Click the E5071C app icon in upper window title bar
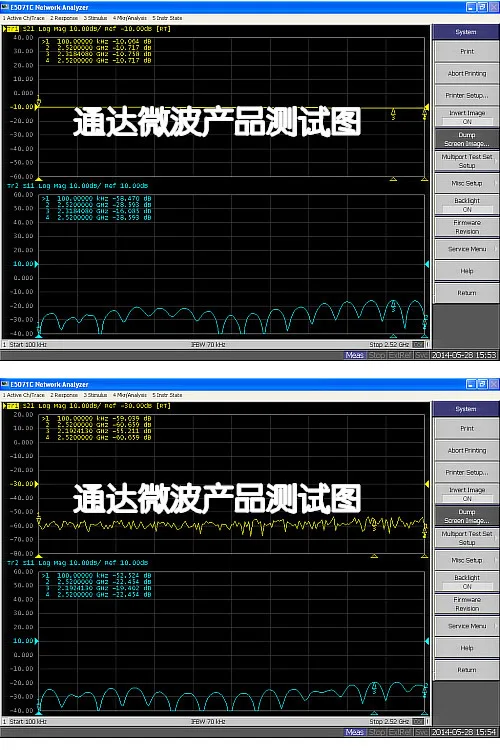The width and height of the screenshot is (500, 750). (x=5, y=7)
